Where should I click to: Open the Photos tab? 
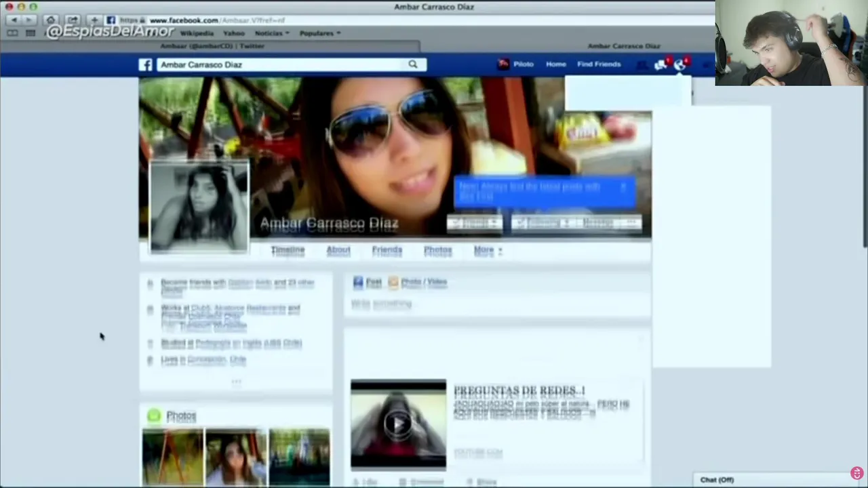click(x=437, y=250)
